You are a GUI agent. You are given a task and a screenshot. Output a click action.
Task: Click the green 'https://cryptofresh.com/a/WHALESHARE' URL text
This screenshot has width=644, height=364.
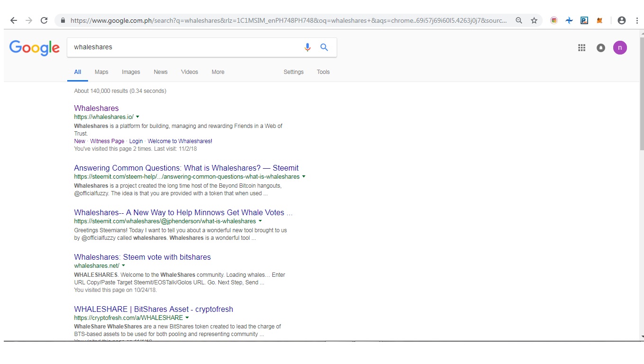pyautogui.click(x=128, y=318)
